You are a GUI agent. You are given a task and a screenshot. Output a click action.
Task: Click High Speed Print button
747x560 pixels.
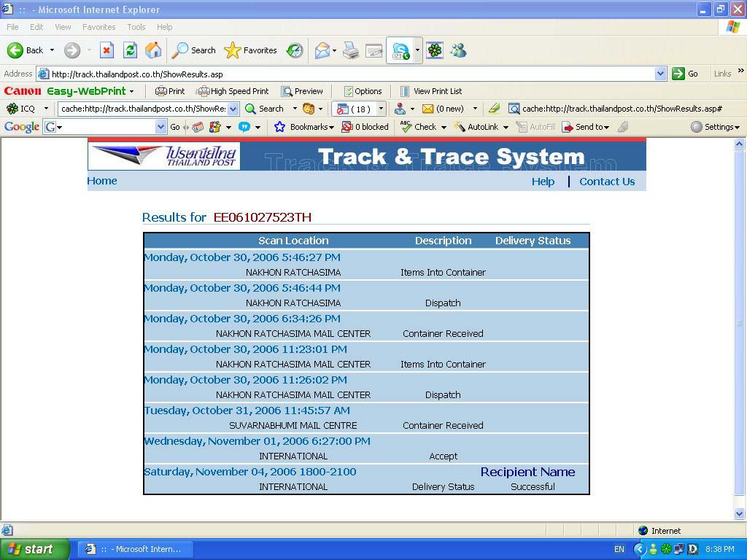tap(233, 91)
